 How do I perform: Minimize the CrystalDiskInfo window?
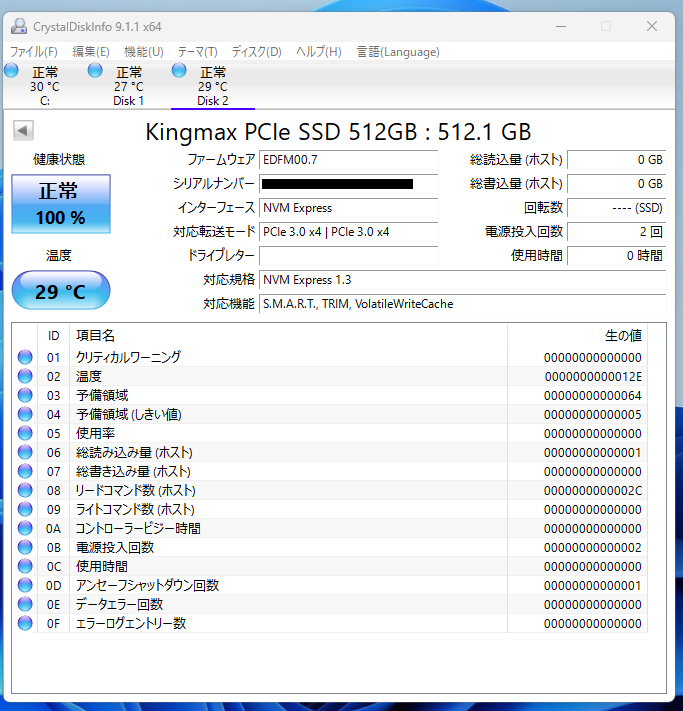[x=561, y=26]
